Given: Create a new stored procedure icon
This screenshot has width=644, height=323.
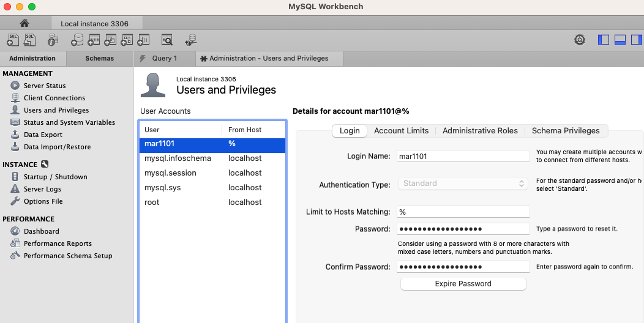Looking at the screenshot, I should click(x=127, y=40).
